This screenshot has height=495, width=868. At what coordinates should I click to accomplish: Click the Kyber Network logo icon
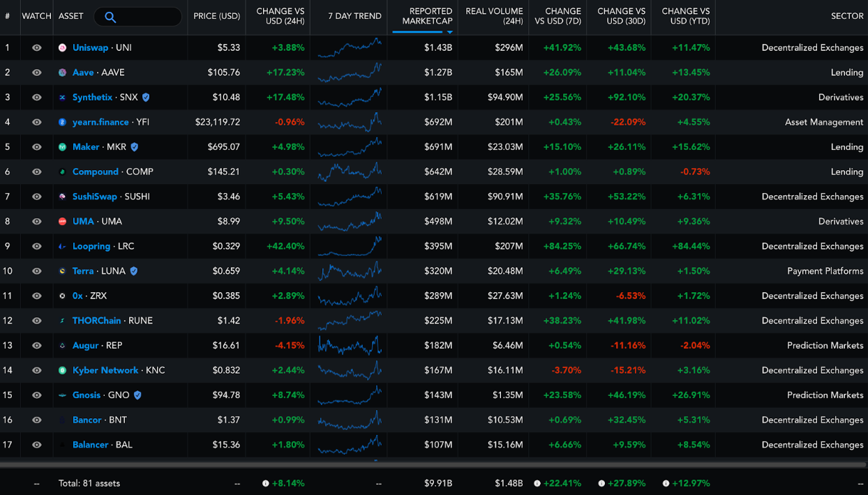click(62, 370)
